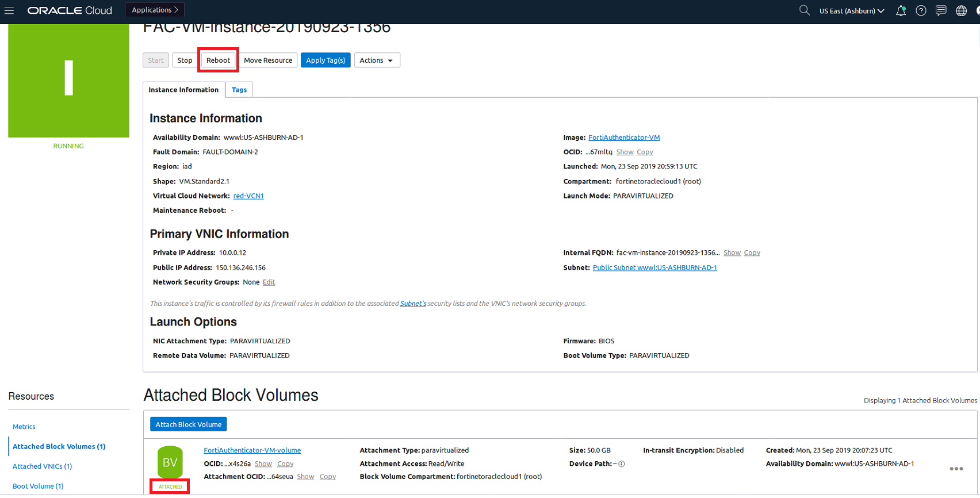Open the block volume row actions menu
980x498 pixels.
pyautogui.click(x=956, y=469)
